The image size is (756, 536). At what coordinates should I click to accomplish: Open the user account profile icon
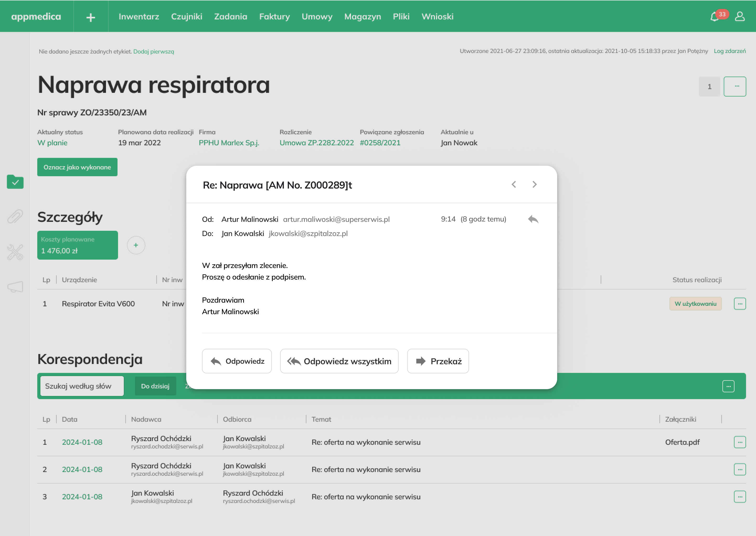tap(741, 16)
